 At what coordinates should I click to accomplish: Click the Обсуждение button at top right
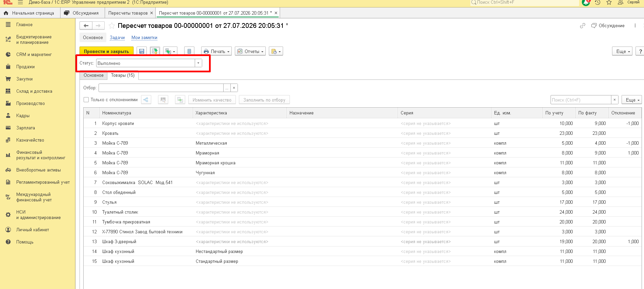pos(608,26)
